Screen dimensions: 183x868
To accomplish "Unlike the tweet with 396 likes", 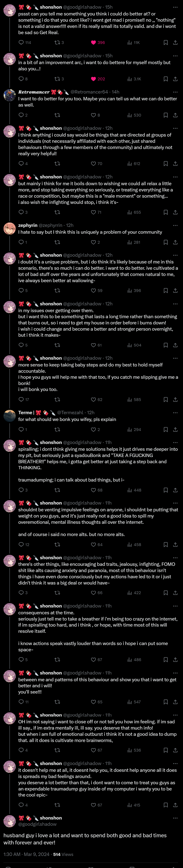I will pyautogui.click(x=94, y=42).
